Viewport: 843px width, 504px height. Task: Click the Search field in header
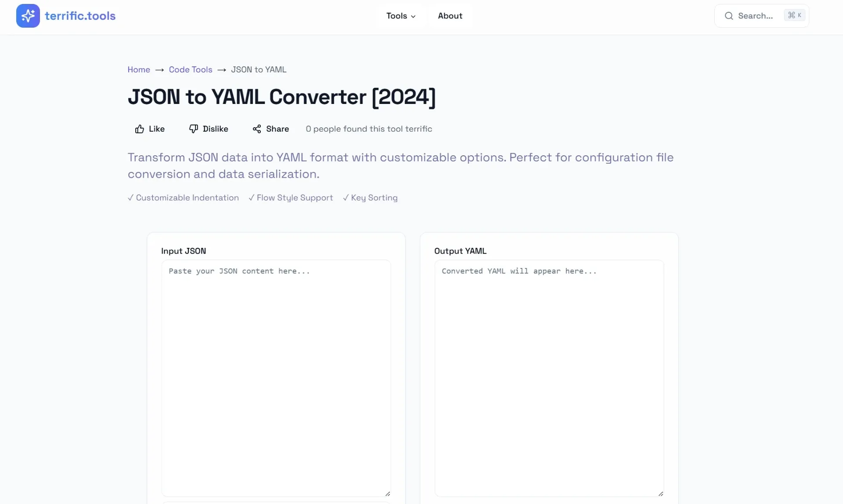[x=762, y=16]
